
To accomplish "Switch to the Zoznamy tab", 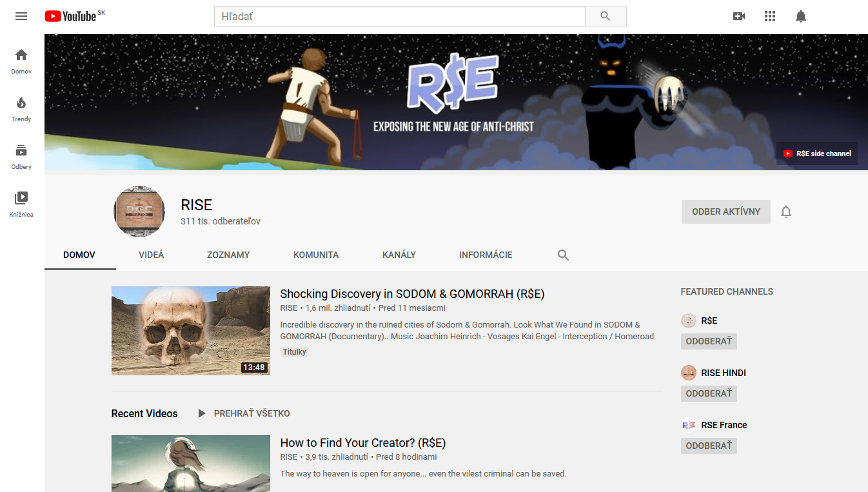I will 228,255.
